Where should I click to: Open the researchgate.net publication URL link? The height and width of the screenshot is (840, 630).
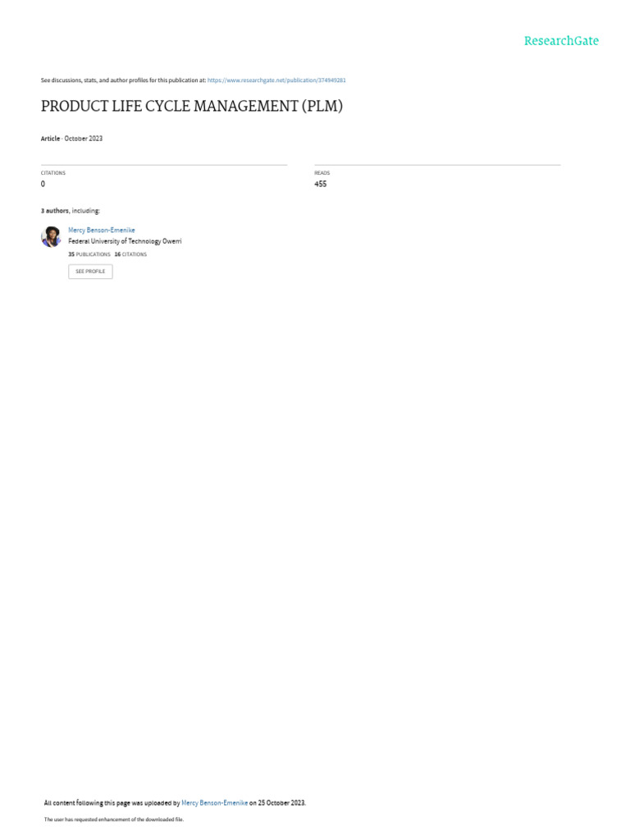(276, 80)
